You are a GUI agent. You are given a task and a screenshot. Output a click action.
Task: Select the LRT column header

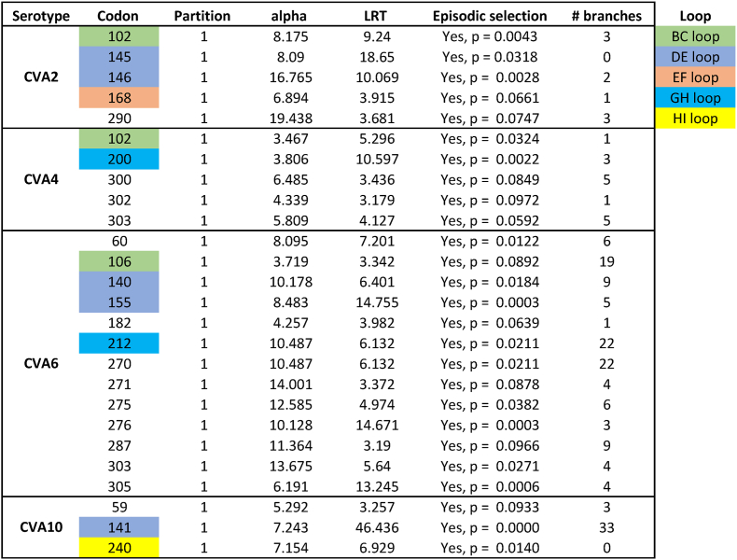375,16
